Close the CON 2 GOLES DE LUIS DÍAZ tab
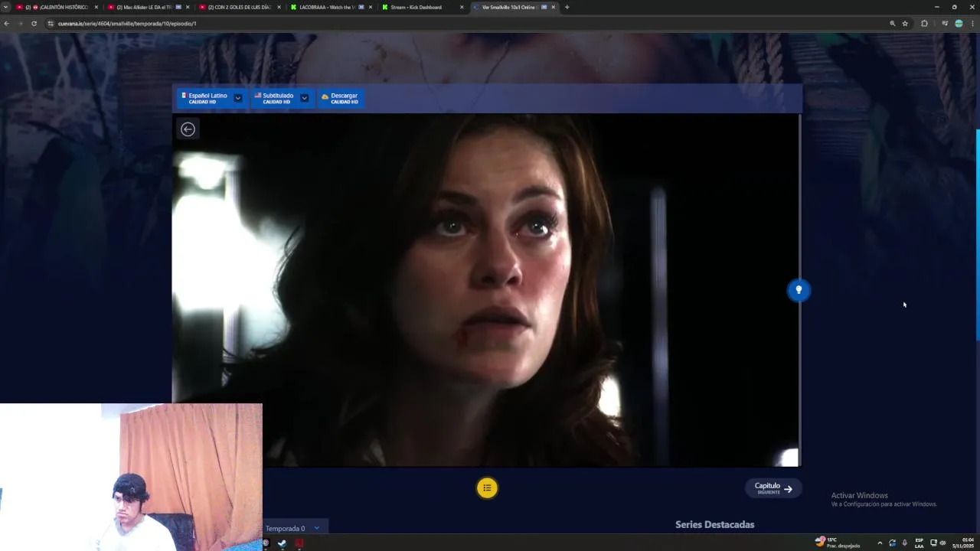980x551 pixels. (x=279, y=7)
